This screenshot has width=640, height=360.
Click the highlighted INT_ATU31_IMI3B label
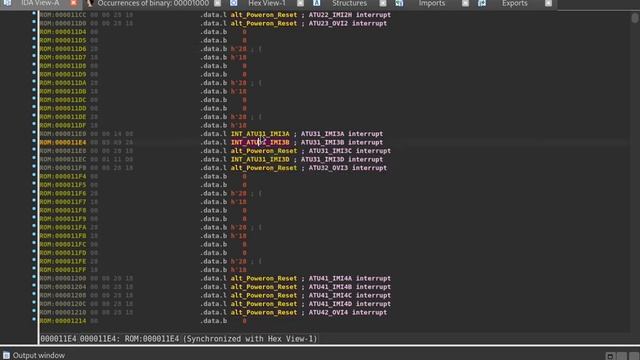(x=260, y=142)
